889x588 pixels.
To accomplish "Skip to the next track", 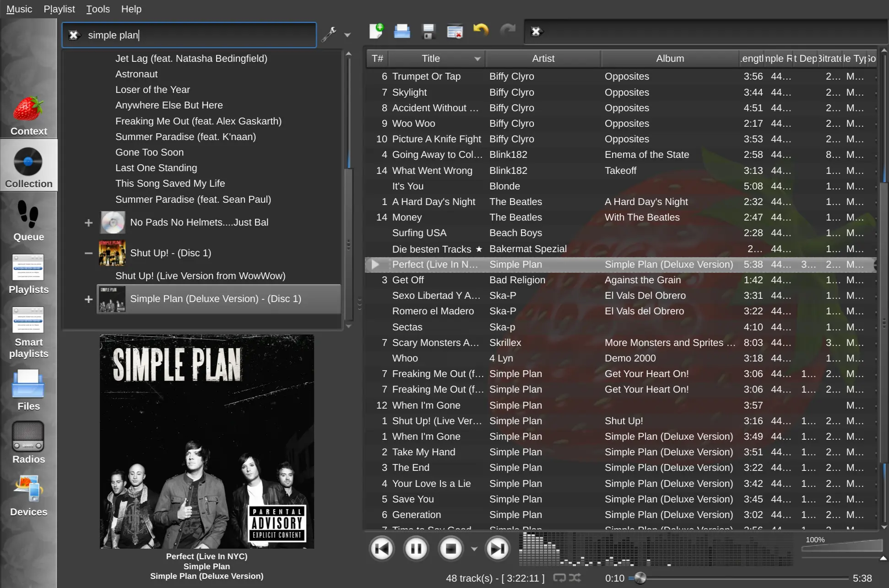I will tap(498, 548).
